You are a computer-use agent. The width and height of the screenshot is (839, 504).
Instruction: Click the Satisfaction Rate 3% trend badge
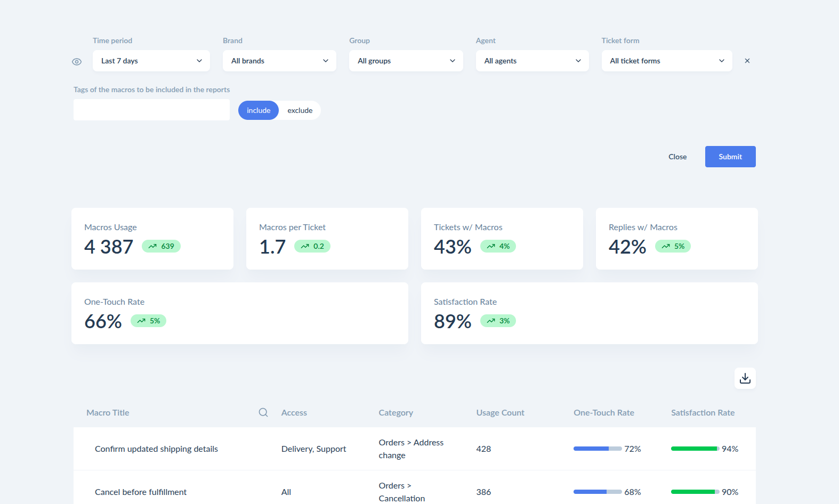pyautogui.click(x=498, y=321)
